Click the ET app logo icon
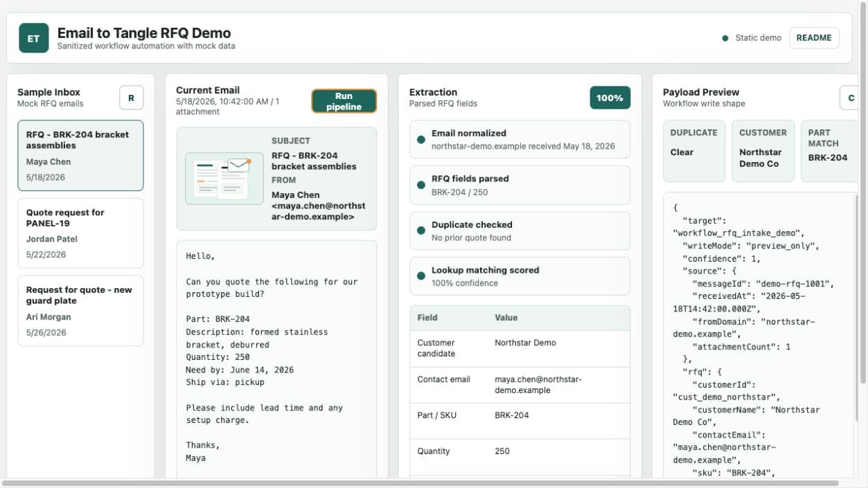The width and height of the screenshot is (868, 488). tap(33, 38)
